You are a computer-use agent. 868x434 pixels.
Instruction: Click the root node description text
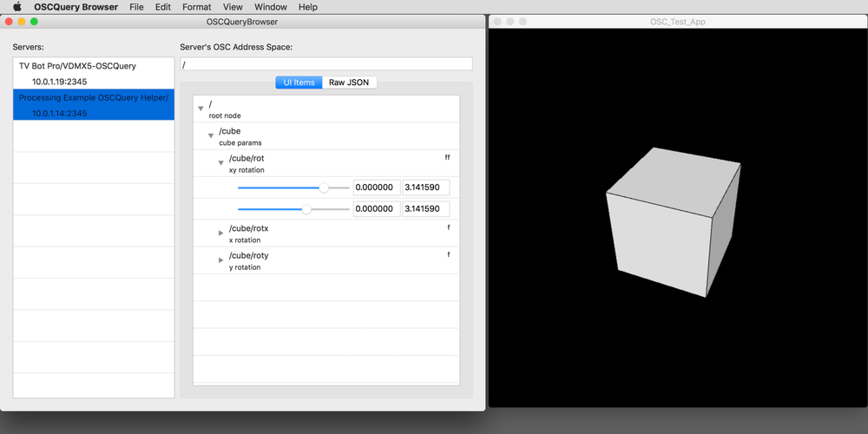(x=225, y=116)
